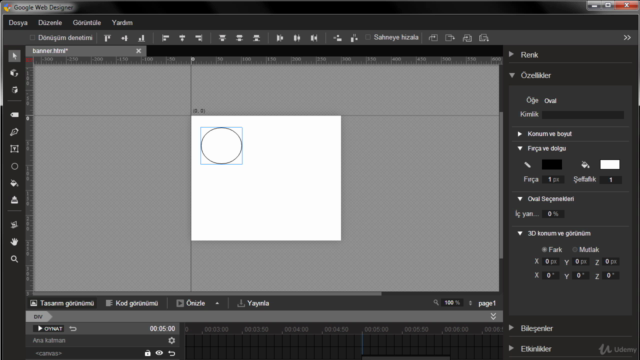Collapse the Özellikler panel
Image resolution: width=640 pixels, height=360 pixels.
(x=512, y=75)
